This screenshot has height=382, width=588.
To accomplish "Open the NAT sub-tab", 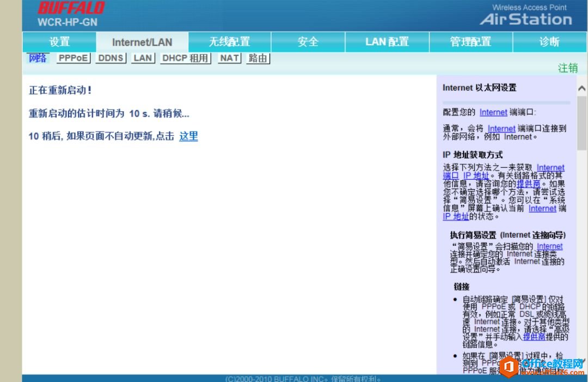I will [229, 58].
